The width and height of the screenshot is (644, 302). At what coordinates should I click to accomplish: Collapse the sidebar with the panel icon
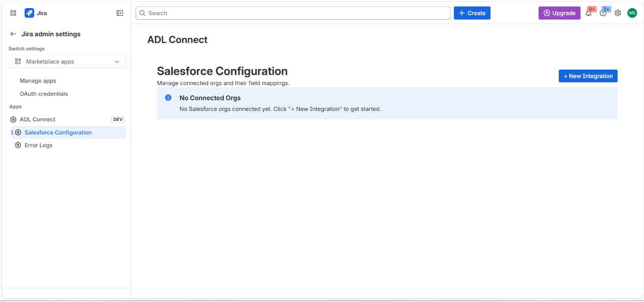pos(120,13)
